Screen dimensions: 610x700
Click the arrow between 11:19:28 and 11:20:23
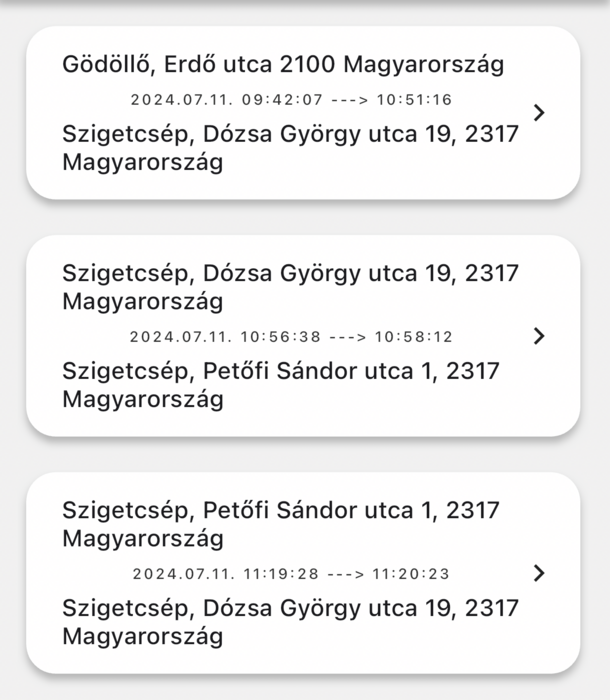[348, 574]
